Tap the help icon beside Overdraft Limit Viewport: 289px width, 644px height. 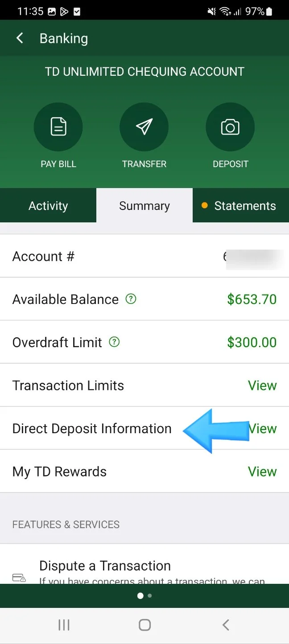tap(114, 342)
